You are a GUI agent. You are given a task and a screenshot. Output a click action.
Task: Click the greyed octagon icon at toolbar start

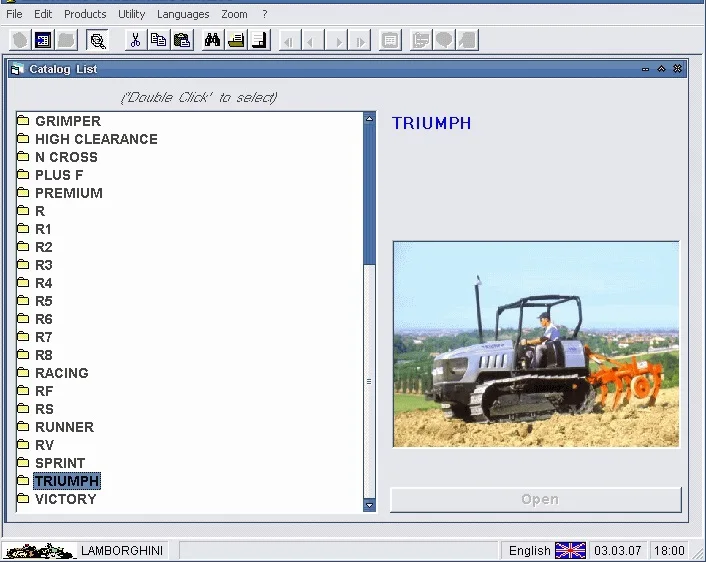(x=20, y=41)
